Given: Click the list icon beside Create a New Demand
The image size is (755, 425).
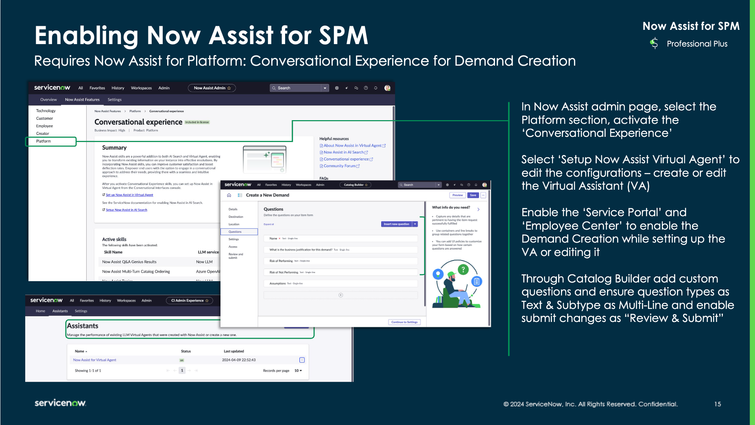Looking at the screenshot, I should click(x=240, y=195).
